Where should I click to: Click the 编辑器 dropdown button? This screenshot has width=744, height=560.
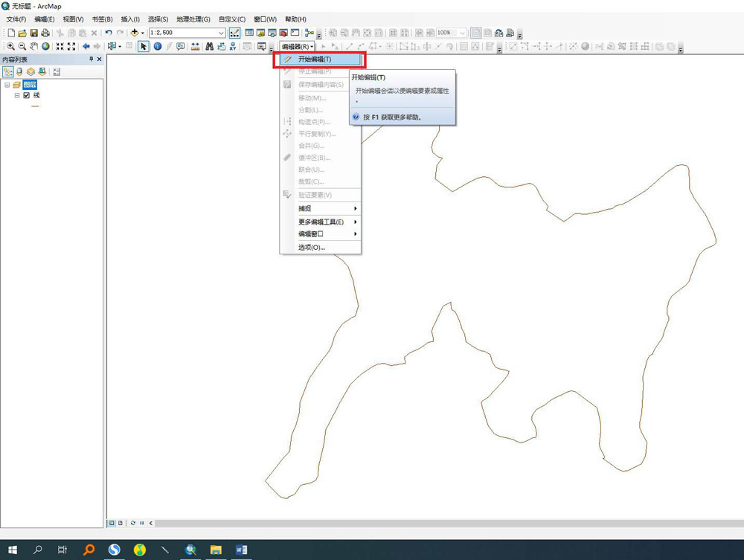tap(297, 46)
